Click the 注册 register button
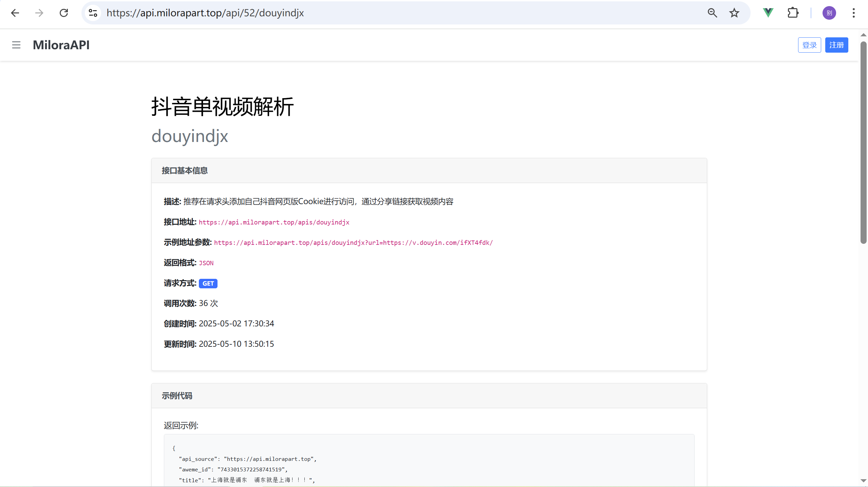This screenshot has height=487, width=868. [x=836, y=45]
